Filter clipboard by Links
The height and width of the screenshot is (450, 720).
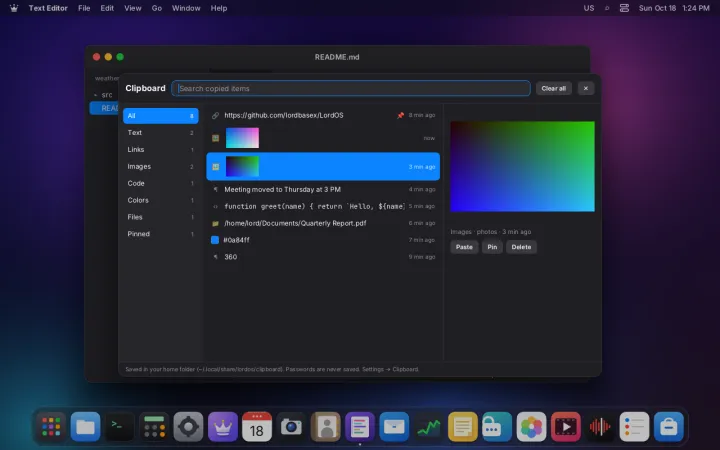point(161,150)
